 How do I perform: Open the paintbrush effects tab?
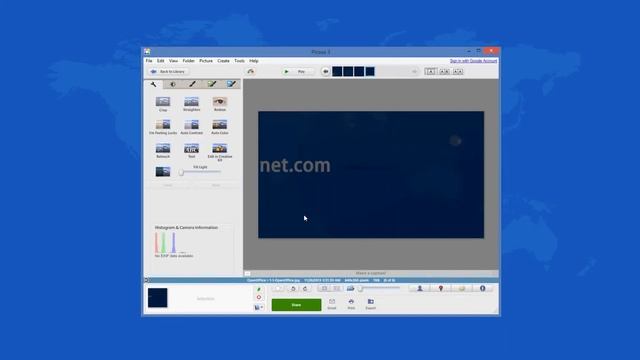pos(192,84)
